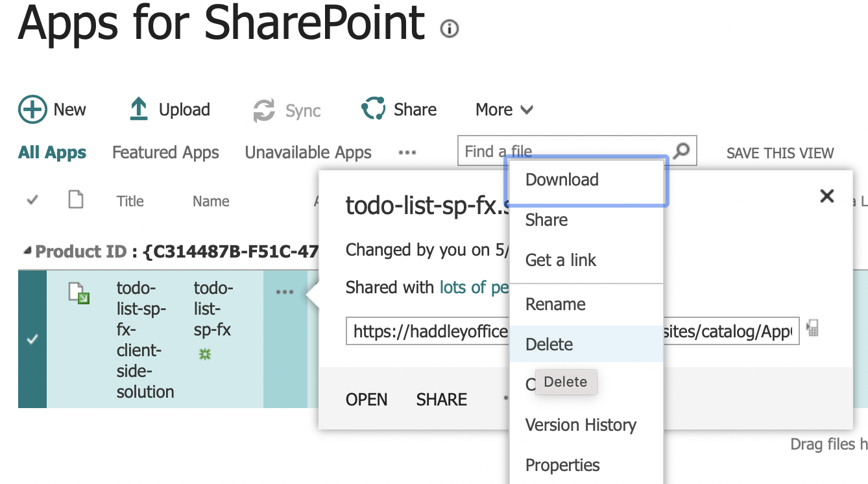
Task: Close the file callout with X
Action: pos(826,196)
